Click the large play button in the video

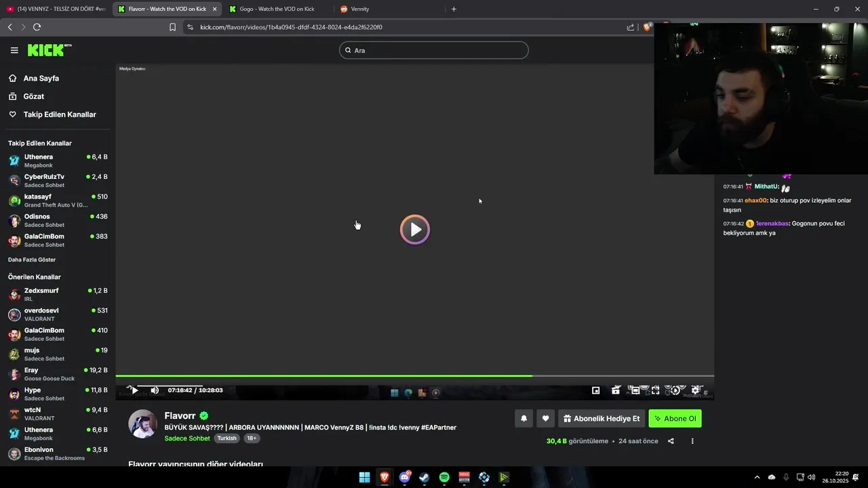(x=415, y=230)
